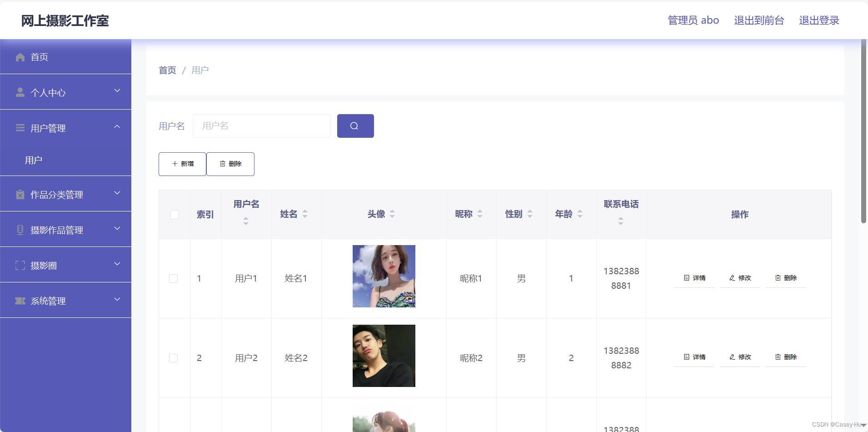Click the 13823888882 phone cell
This screenshot has height=432, width=868.
point(621,358)
